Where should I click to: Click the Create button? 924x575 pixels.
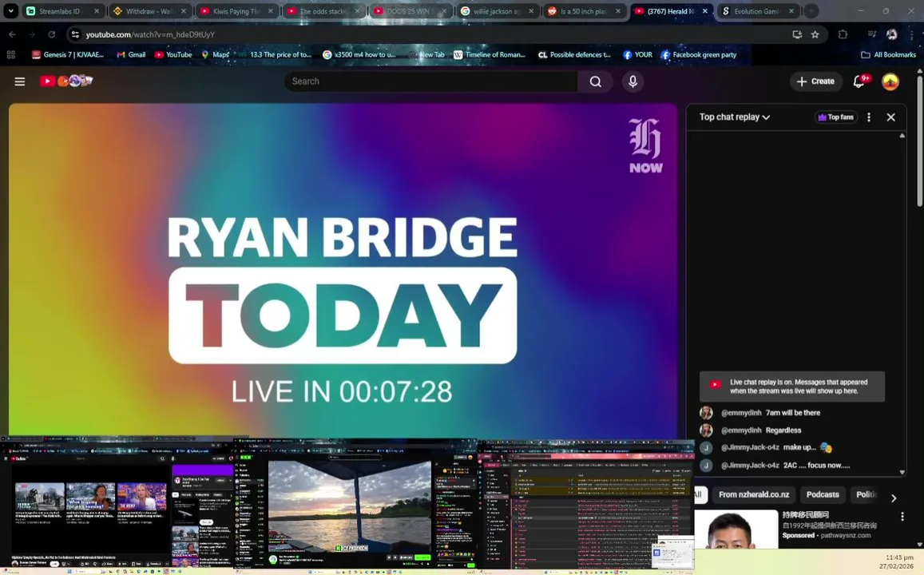click(x=815, y=81)
